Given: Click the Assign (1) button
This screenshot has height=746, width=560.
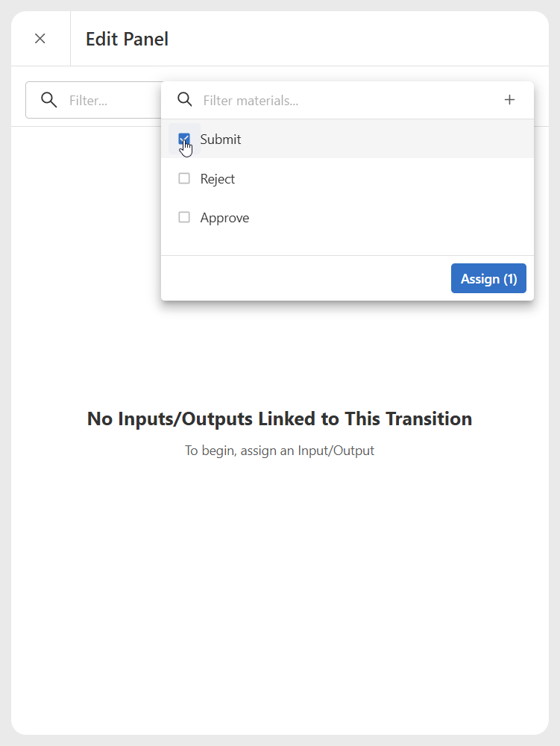Looking at the screenshot, I should (488, 278).
